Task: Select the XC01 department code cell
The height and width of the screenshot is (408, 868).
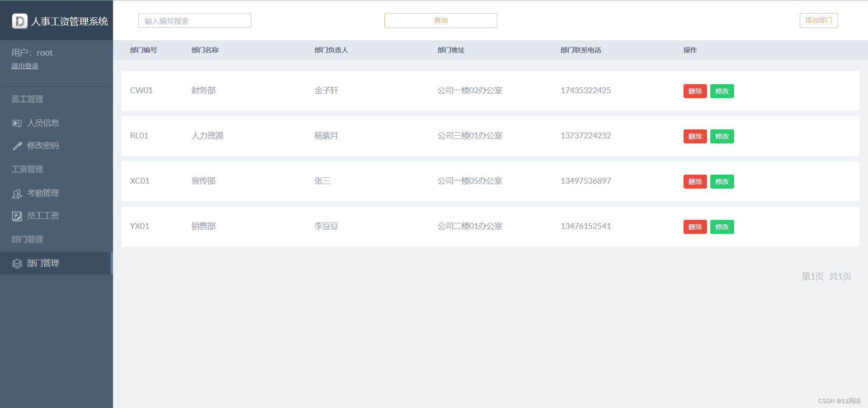Action: 140,181
